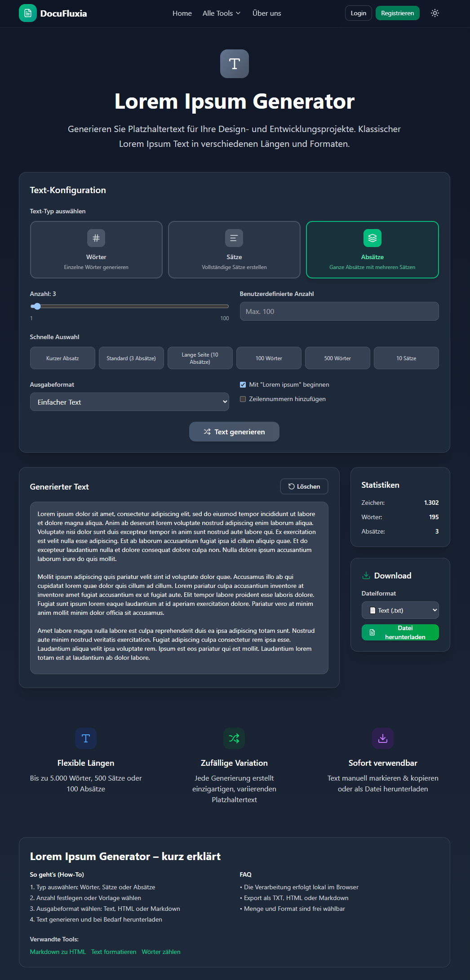Click the 'Datei herunterladen' button
This screenshot has height=980, width=470.
(400, 632)
